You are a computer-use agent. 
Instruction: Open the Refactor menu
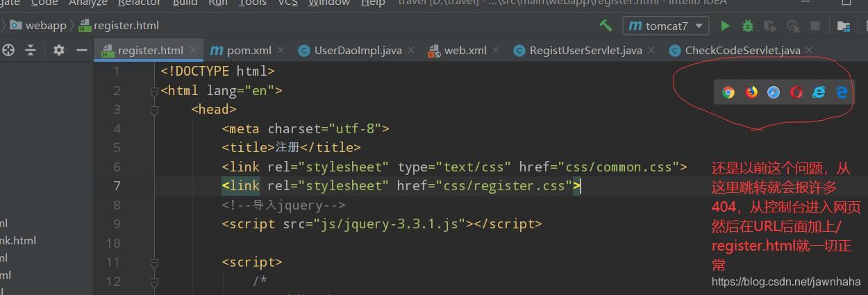(140, 3)
